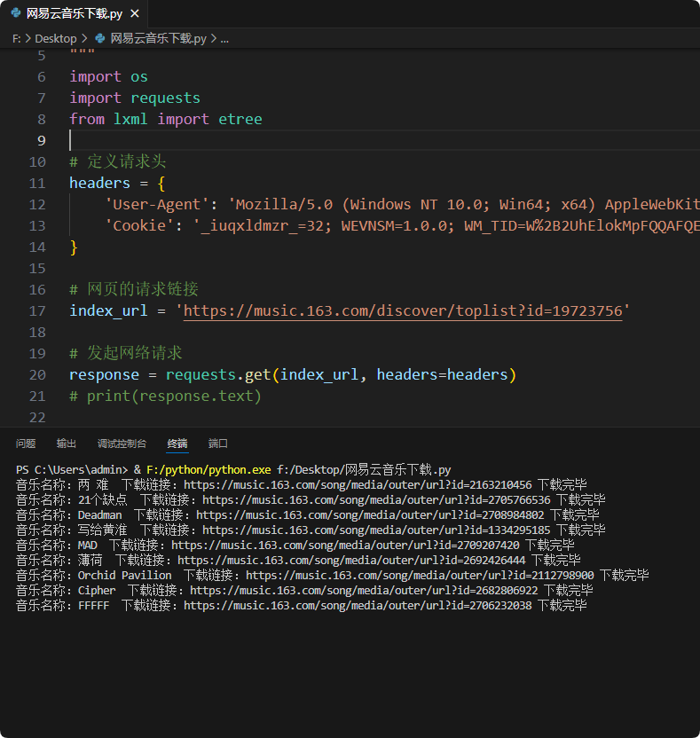Click the 'PS C:\Users\admin>' terminal prompt
The image size is (700, 738).
pyautogui.click(x=72, y=470)
